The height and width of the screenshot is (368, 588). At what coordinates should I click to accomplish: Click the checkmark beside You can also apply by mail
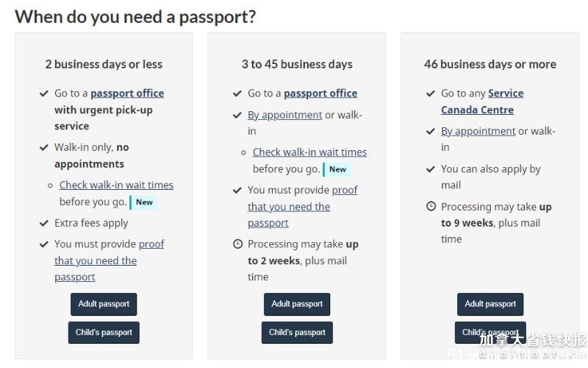click(x=431, y=169)
